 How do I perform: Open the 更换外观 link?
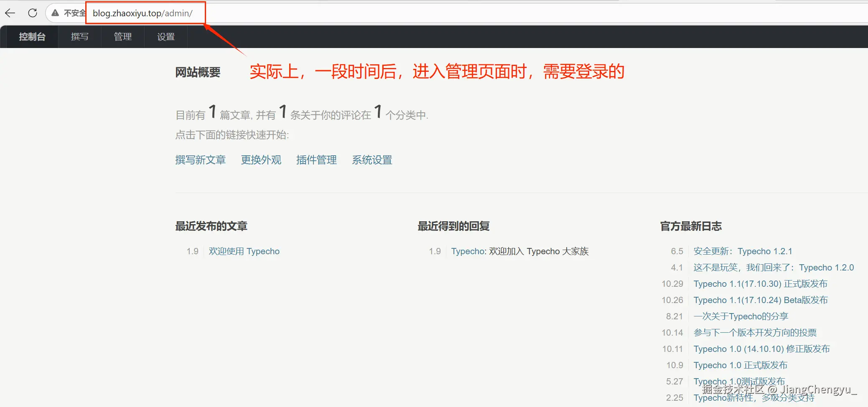261,160
